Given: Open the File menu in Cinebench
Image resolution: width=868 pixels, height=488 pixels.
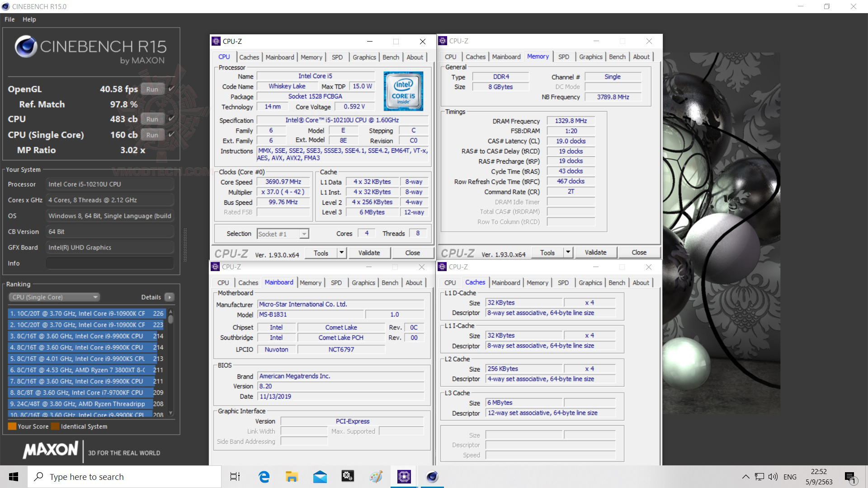Looking at the screenshot, I should pos(9,19).
